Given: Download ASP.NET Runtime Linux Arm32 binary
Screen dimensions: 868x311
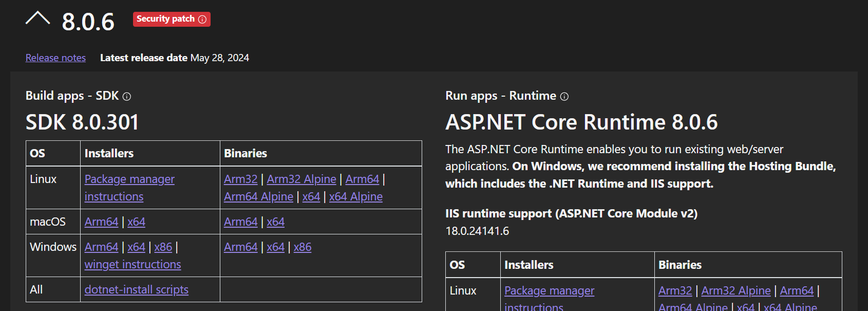Looking at the screenshot, I should (675, 290).
